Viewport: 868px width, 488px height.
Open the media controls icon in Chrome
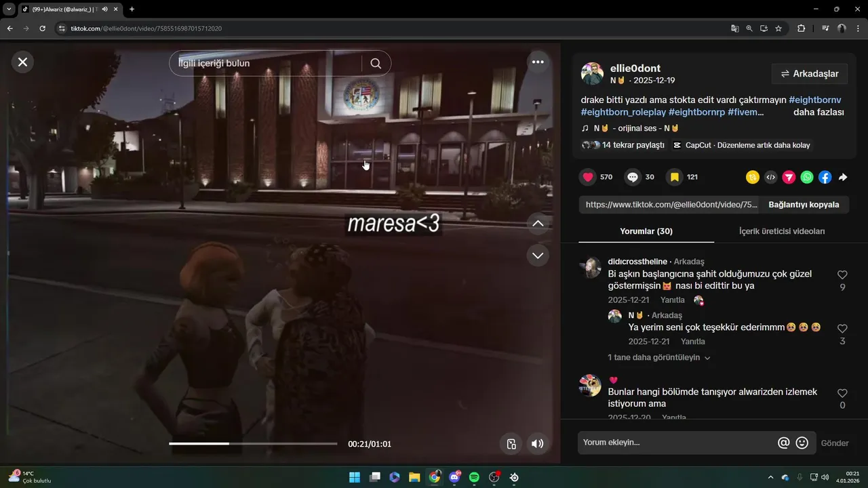[x=825, y=28]
